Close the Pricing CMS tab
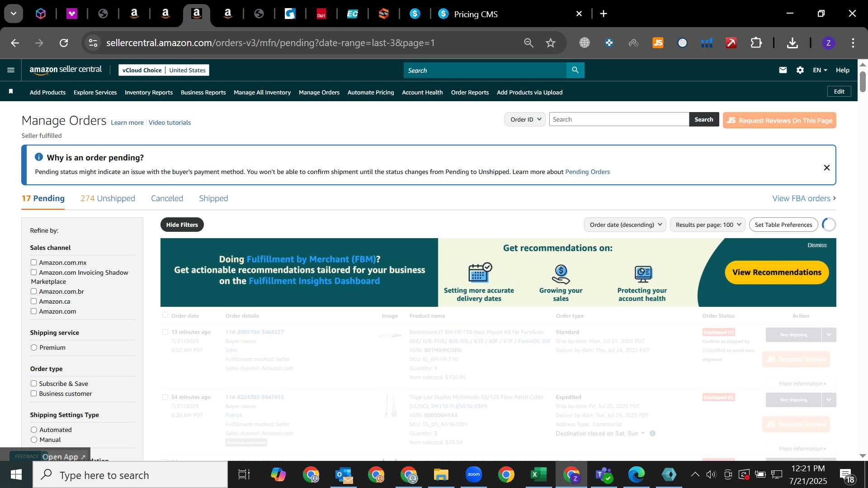The image size is (868, 488). coord(579,14)
